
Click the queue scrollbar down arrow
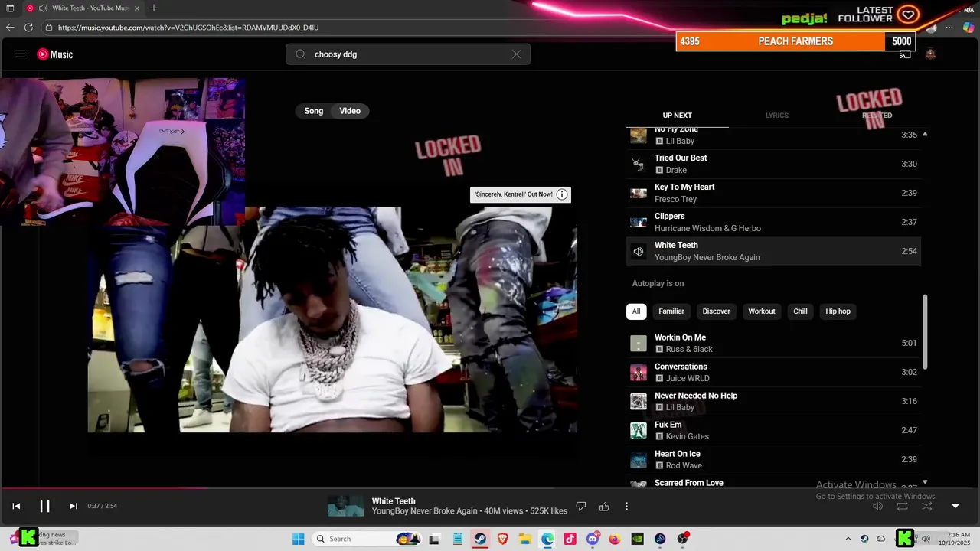pos(925,482)
